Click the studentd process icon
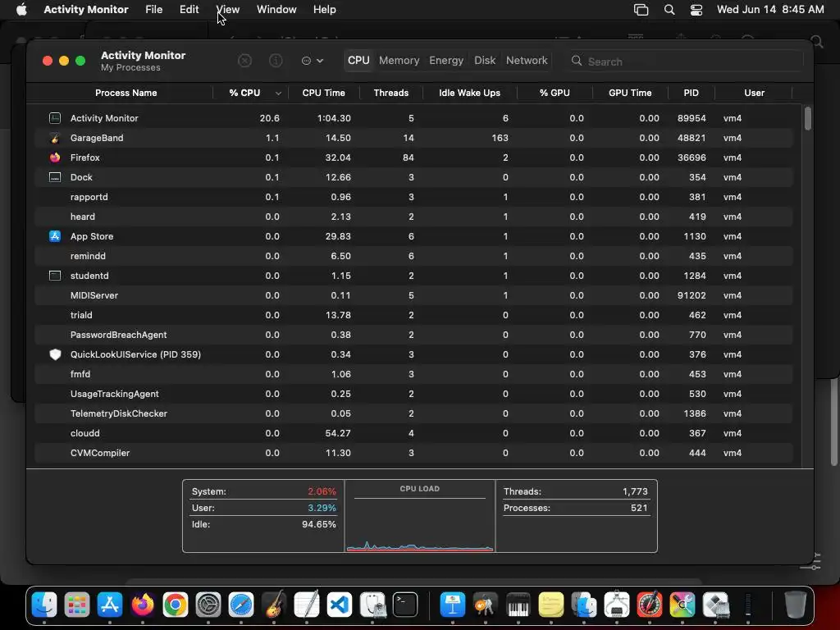The width and height of the screenshot is (840, 630). tap(55, 276)
